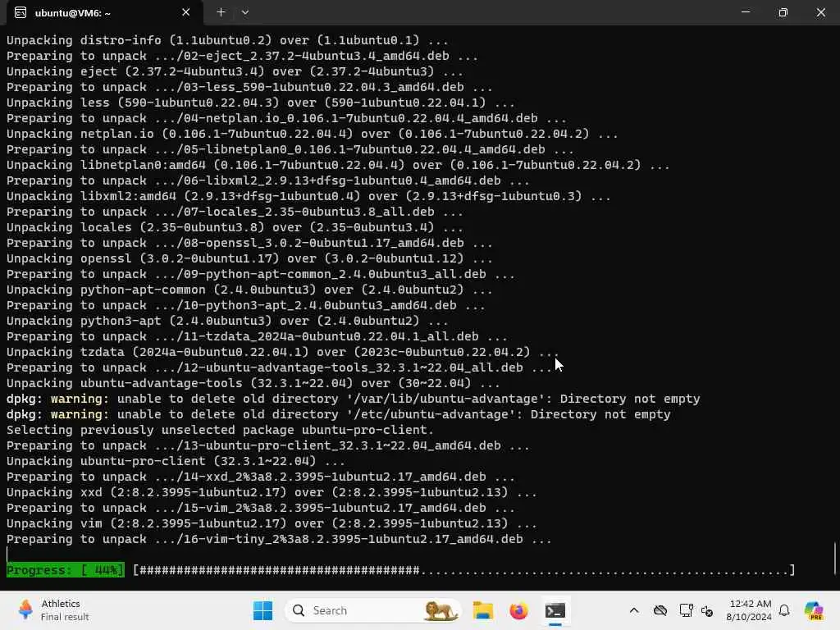Click line 'Preparing to unpack .../16-vim-tiny'

[x=279, y=539]
